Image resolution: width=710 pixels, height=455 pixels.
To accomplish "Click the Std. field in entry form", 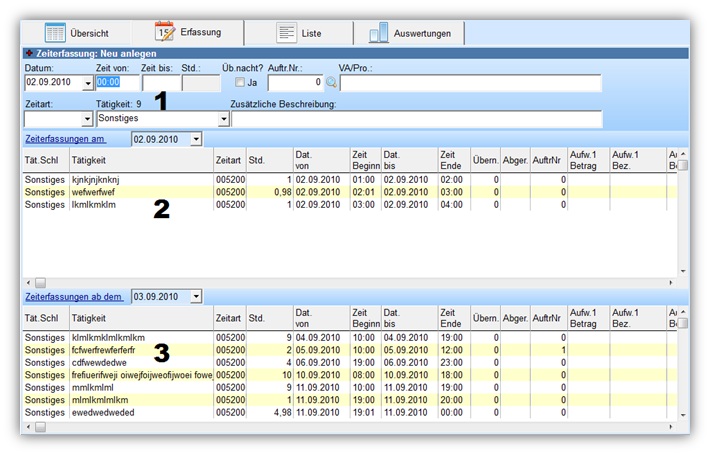I will [x=201, y=83].
